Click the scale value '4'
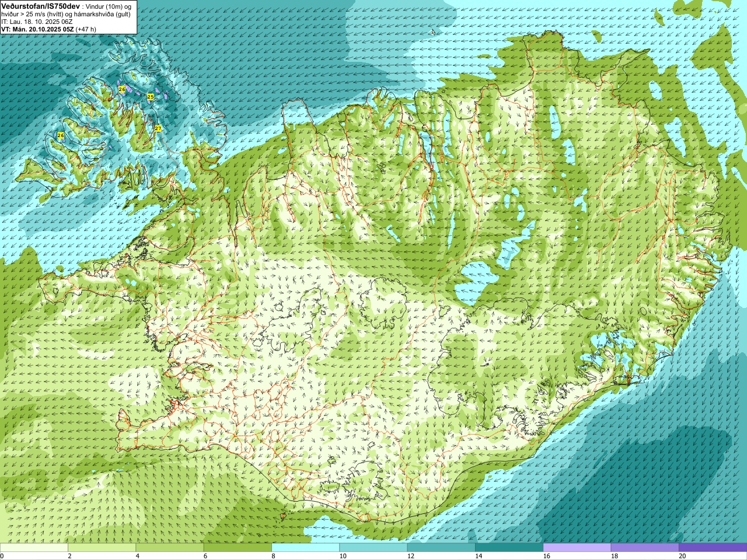This screenshot has height=560, width=747. pyautogui.click(x=138, y=556)
